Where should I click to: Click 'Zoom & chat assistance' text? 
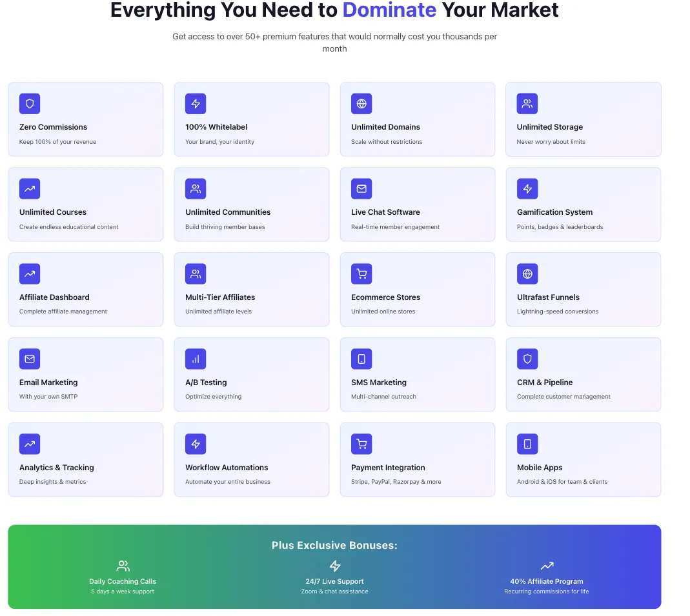334,591
